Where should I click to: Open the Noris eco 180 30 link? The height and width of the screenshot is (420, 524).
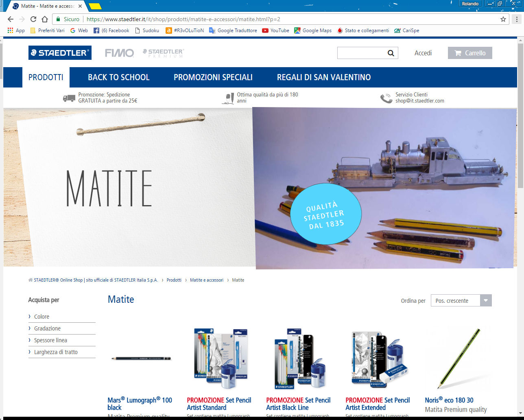[x=449, y=400]
